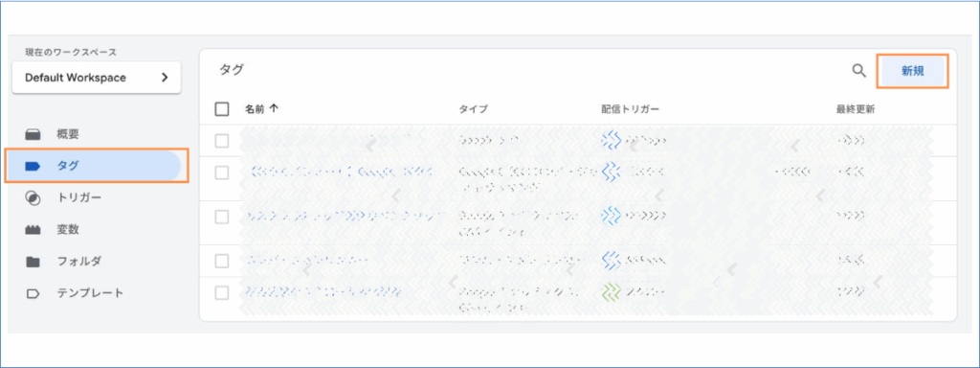The image size is (980, 368).
Task: Open the Default Workspace selector
Action: click(97, 78)
